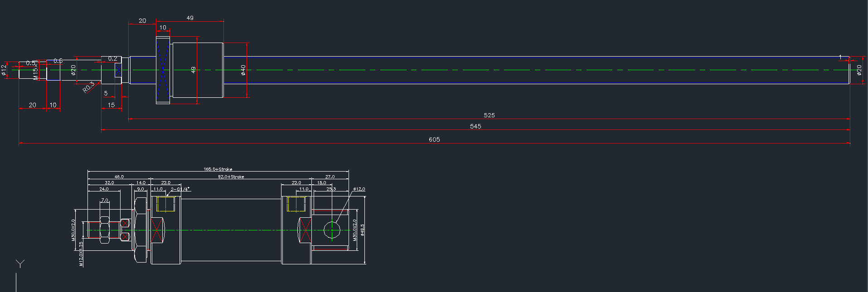The height and width of the screenshot is (292, 868).
Task: Click the 7.0 nut width dimension
Action: pyautogui.click(x=104, y=200)
